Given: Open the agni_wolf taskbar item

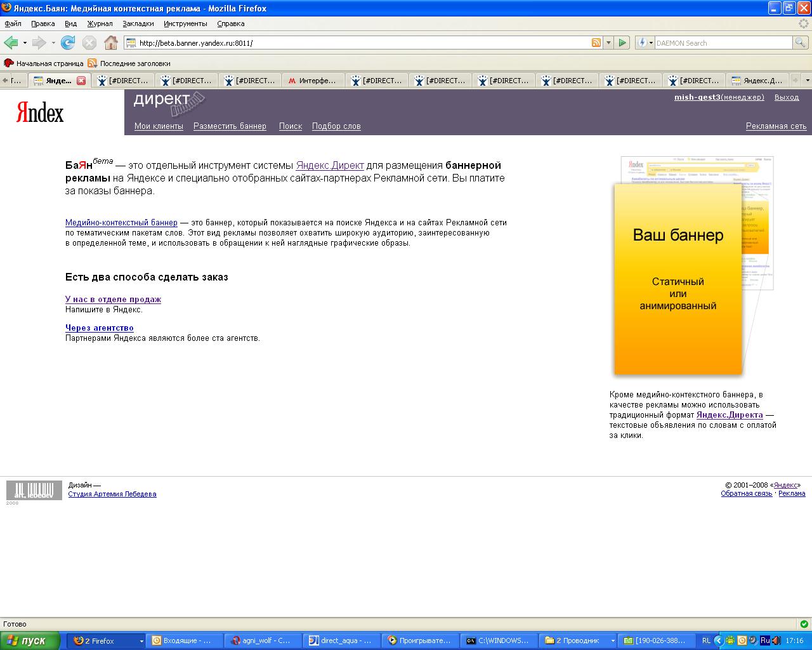Looking at the screenshot, I should (x=263, y=641).
